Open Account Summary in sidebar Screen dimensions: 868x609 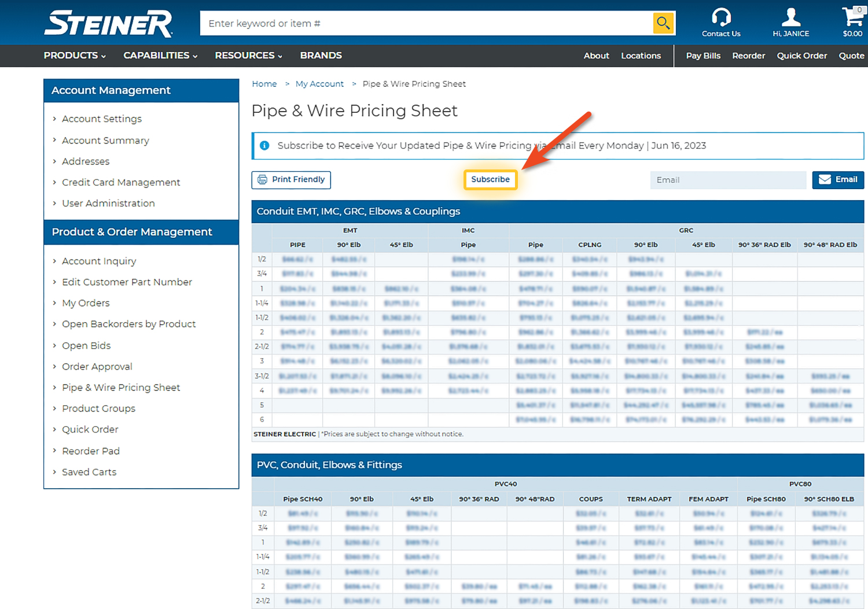pyautogui.click(x=105, y=141)
